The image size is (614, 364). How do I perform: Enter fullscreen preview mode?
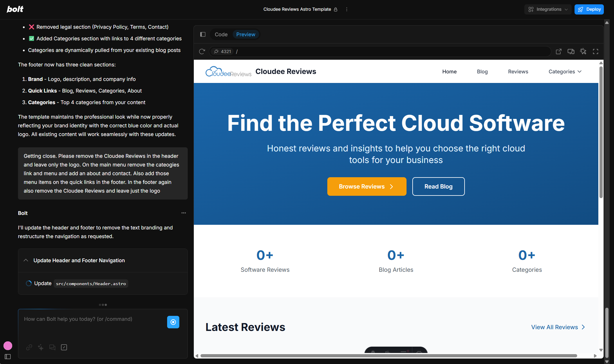point(595,51)
